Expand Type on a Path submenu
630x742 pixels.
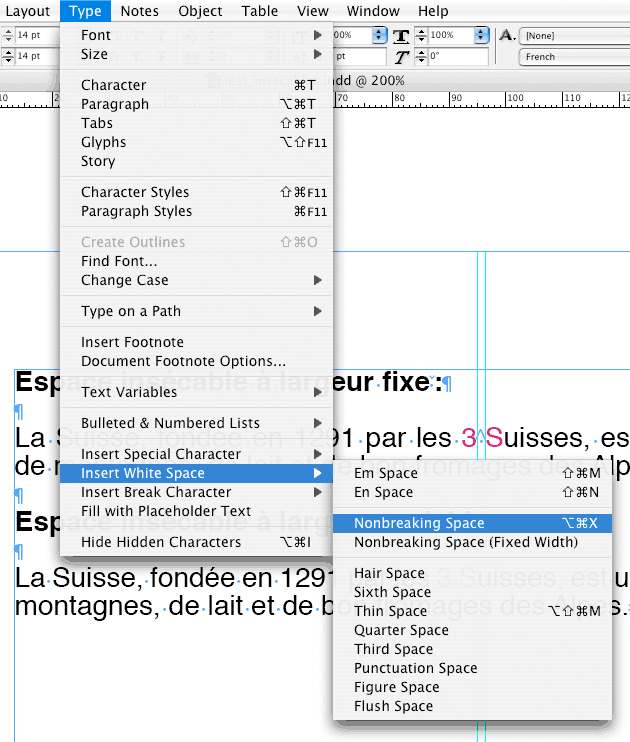196,311
